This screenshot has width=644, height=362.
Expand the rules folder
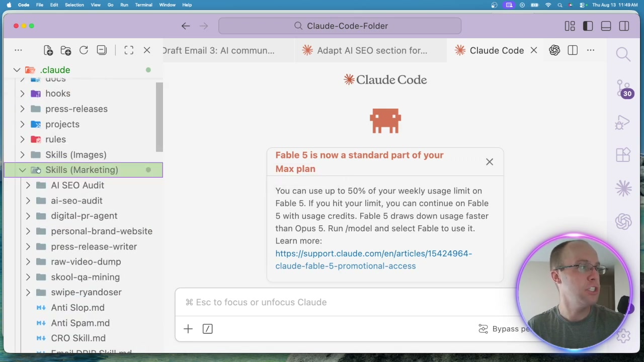22,139
